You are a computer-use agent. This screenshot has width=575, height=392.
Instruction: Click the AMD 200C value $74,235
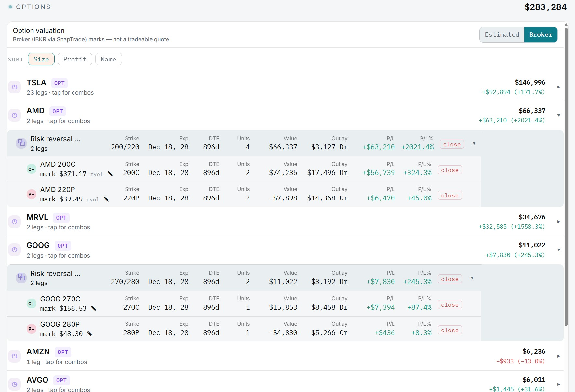283,173
